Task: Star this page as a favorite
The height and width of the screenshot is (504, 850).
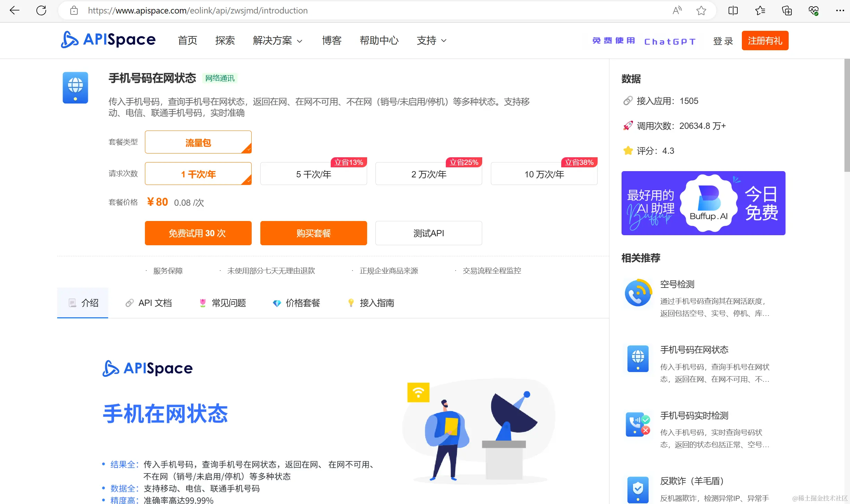Action: click(701, 10)
